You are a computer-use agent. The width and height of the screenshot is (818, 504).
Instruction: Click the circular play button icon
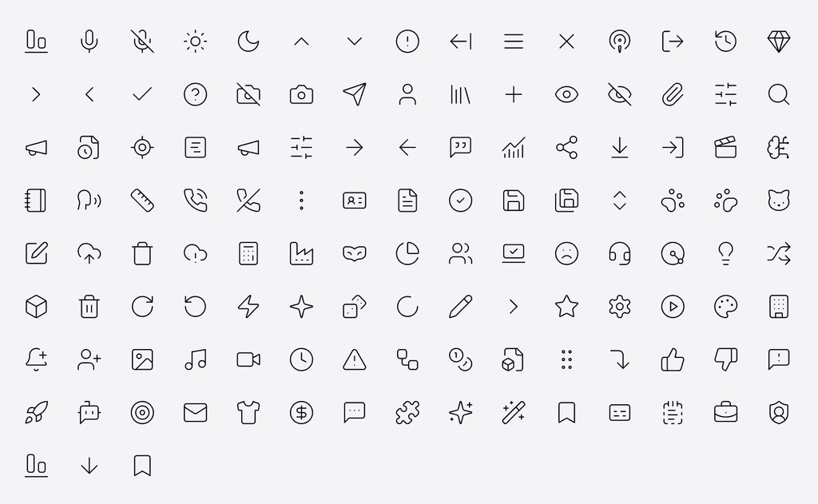(673, 306)
